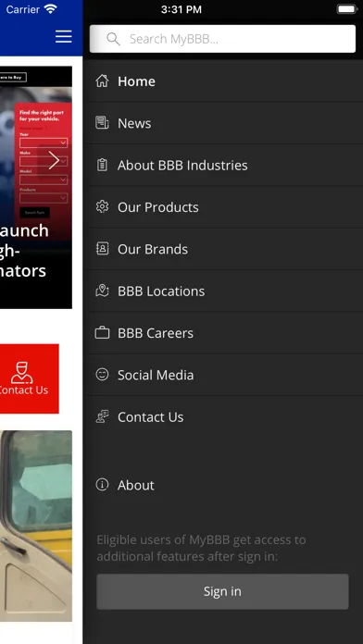Click the Our Brands badge icon
This screenshot has width=363, height=644.
102,249
